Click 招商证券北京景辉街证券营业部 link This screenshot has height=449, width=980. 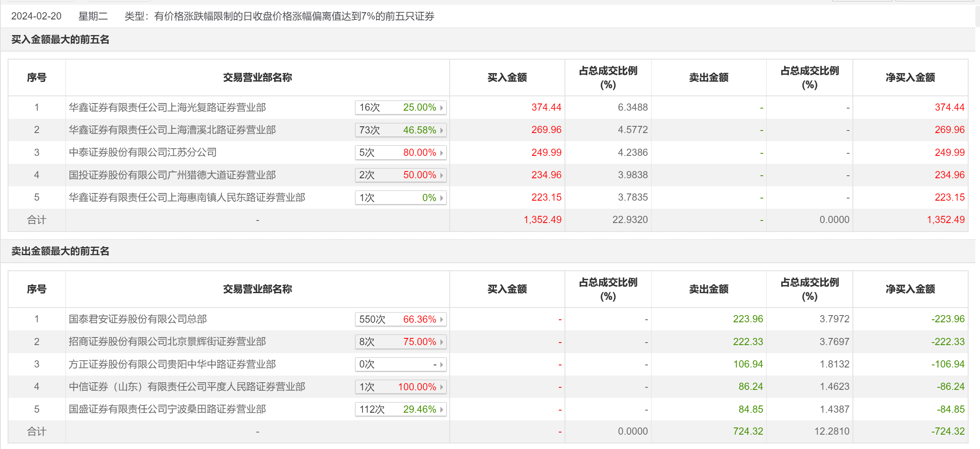[x=167, y=341]
